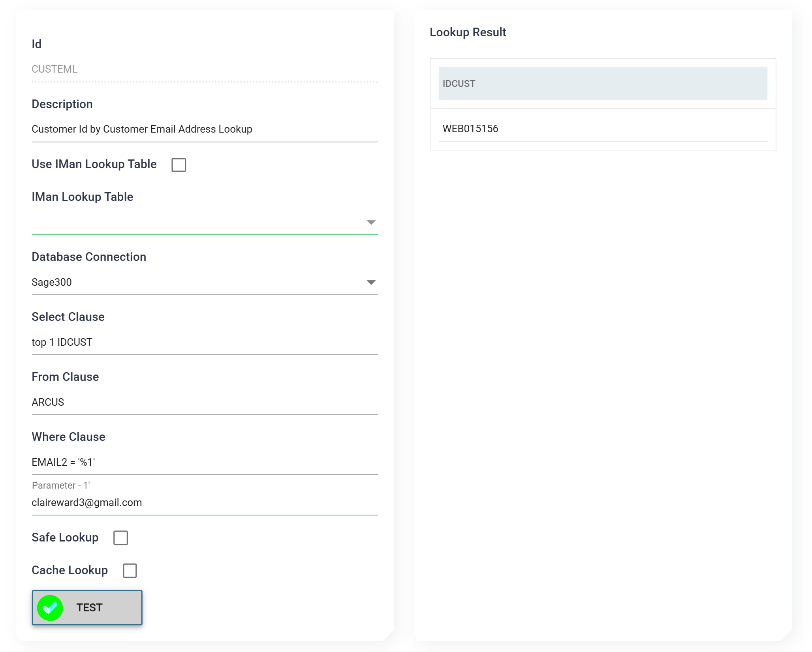This screenshot has height=652, width=812.
Task: Click the From Clause label
Action: point(65,377)
